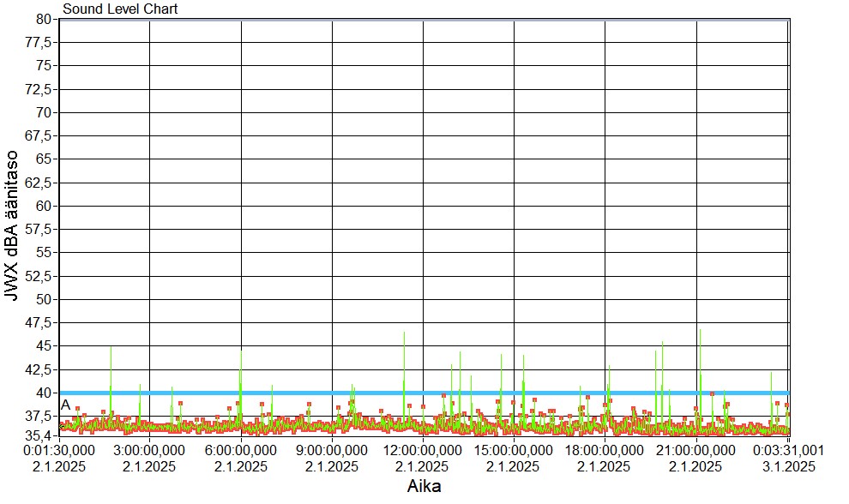This screenshot has height=504, width=849.
Task: Click the 21:00:00,000 time label
Action: 695,450
